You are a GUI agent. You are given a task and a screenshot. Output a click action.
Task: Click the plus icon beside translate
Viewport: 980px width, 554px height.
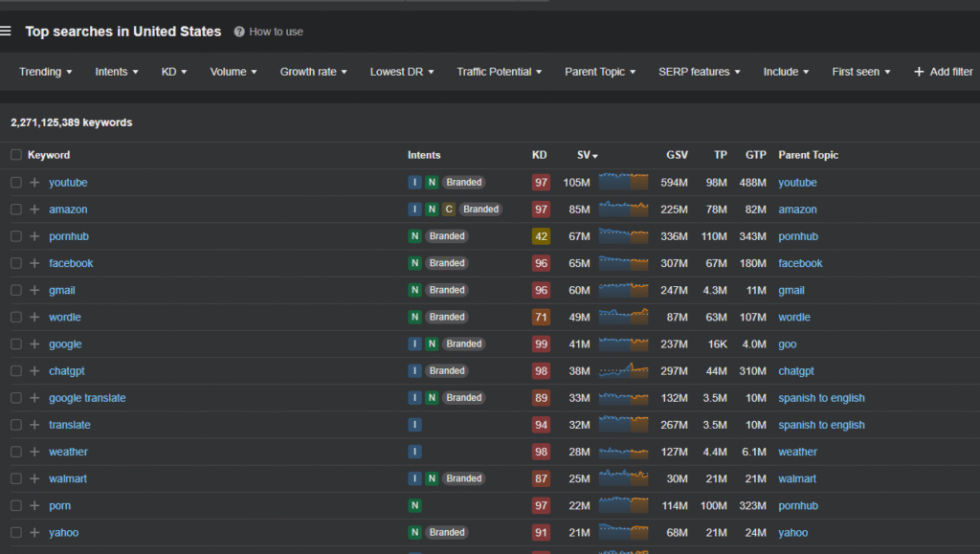35,425
